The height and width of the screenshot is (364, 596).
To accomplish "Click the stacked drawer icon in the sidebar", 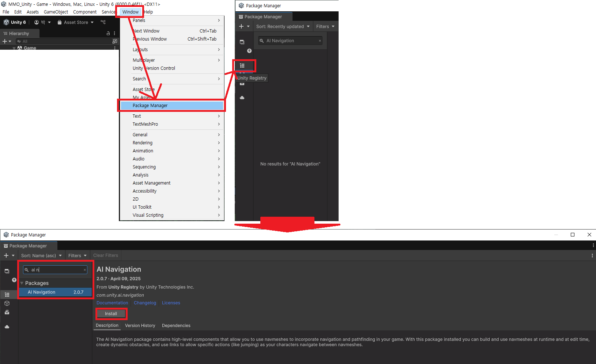I will (x=7, y=312).
